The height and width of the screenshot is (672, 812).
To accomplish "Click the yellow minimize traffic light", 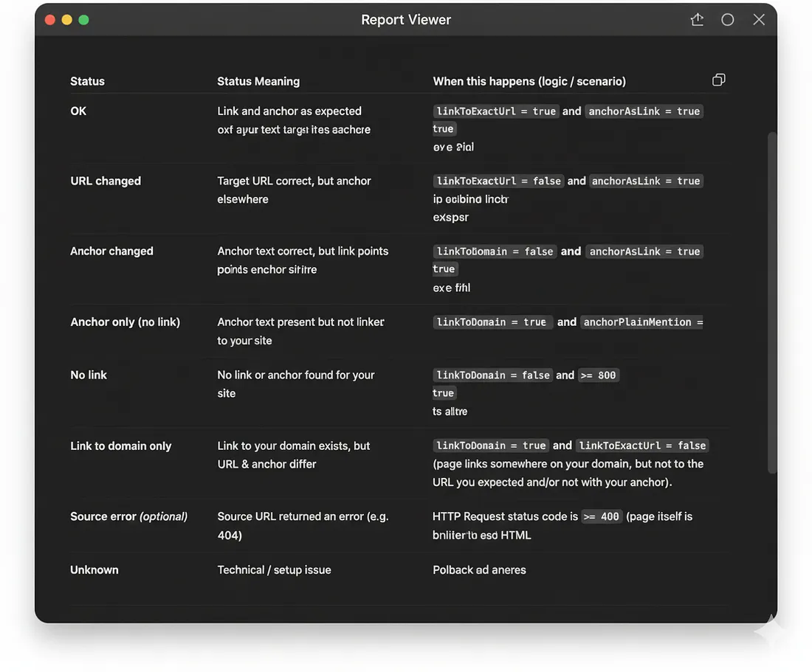I will pos(67,20).
